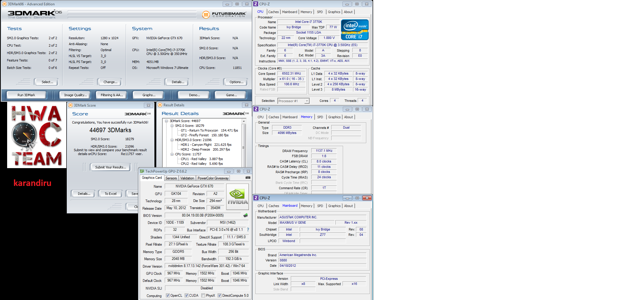Click motherboard model 'MAXIMUS V GENE'
The height and width of the screenshot is (300, 644).
pos(306,222)
